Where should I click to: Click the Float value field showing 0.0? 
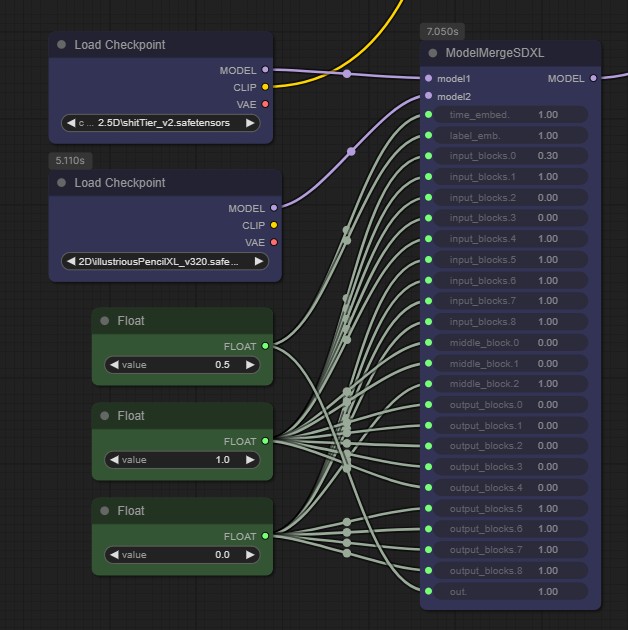pos(182,555)
